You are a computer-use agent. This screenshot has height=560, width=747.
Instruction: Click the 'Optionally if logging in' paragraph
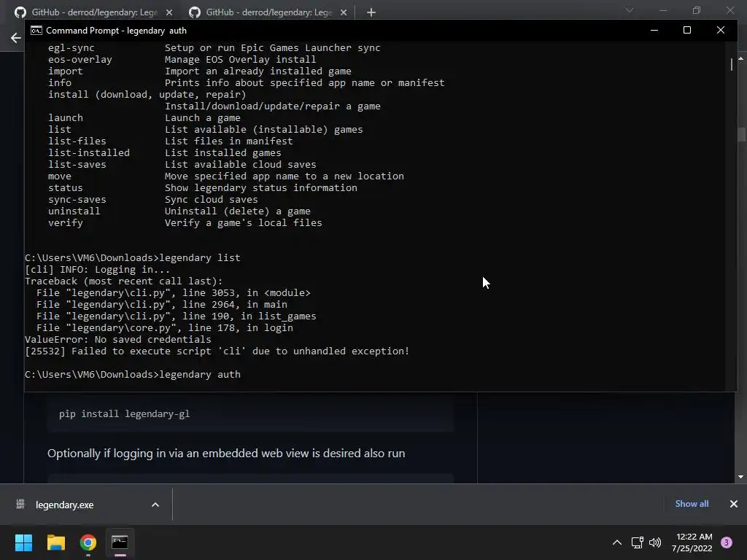(226, 453)
